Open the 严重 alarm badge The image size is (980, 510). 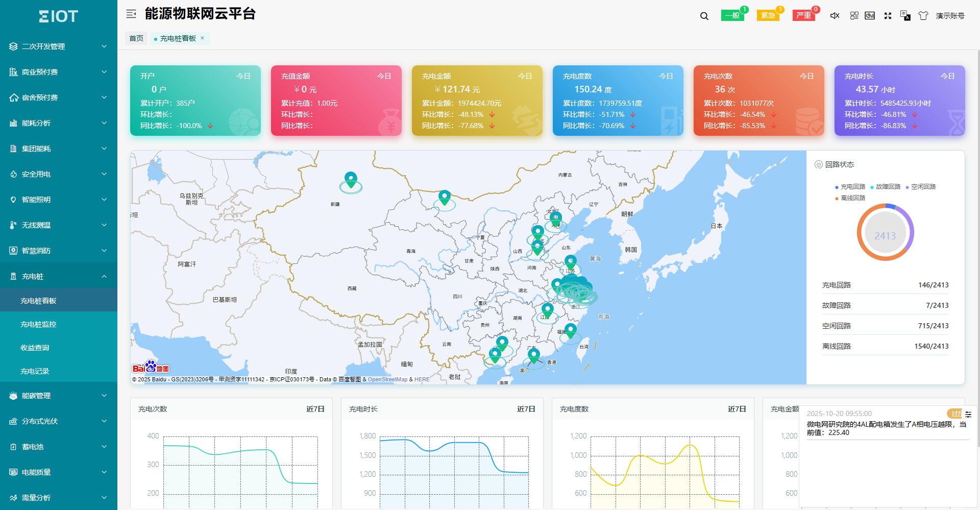[x=804, y=15]
